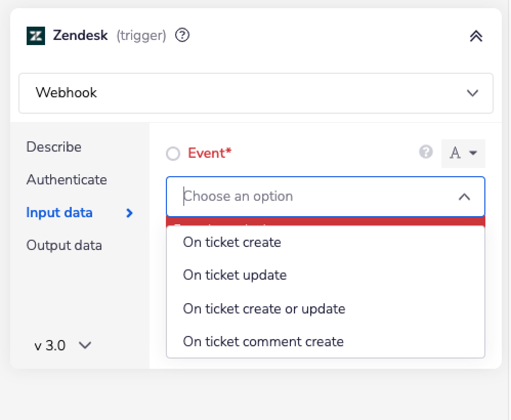Open the Output data section
Image resolution: width=511 pixels, height=420 pixels.
point(64,245)
